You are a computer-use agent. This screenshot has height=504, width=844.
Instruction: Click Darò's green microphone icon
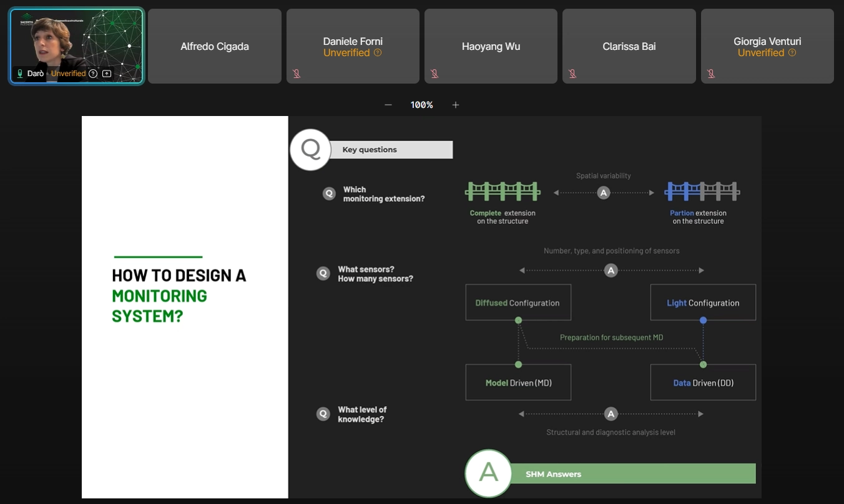point(20,74)
